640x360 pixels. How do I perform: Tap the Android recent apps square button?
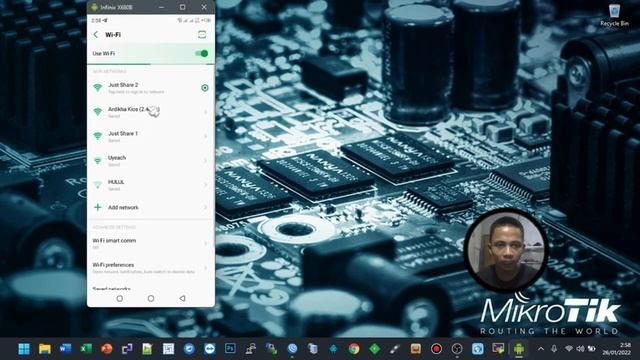point(120,299)
